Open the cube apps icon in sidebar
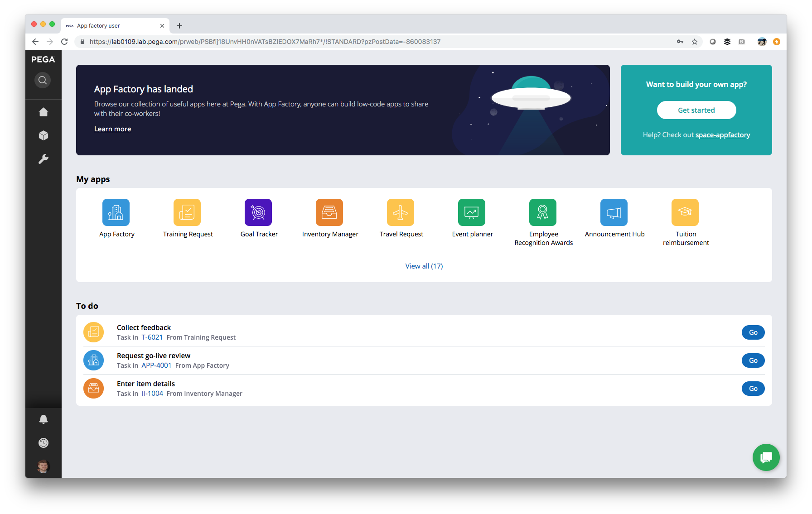812x514 pixels. pos(43,135)
